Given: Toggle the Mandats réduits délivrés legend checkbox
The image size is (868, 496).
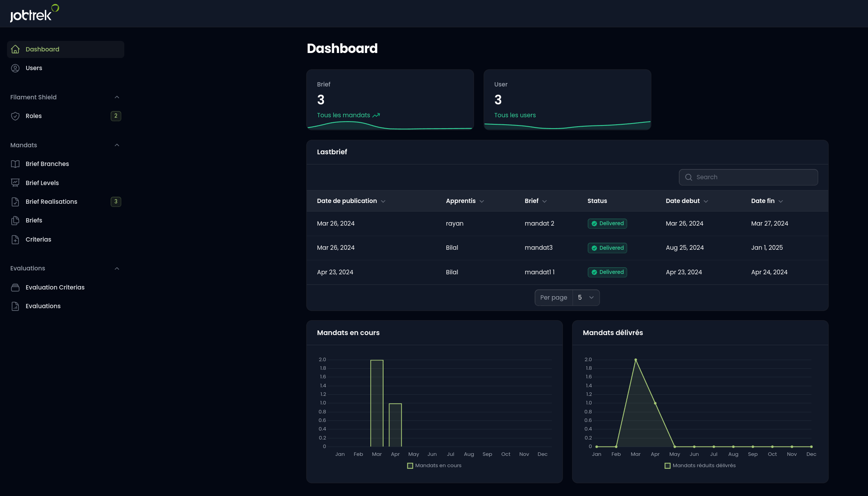Looking at the screenshot, I should tap(668, 465).
